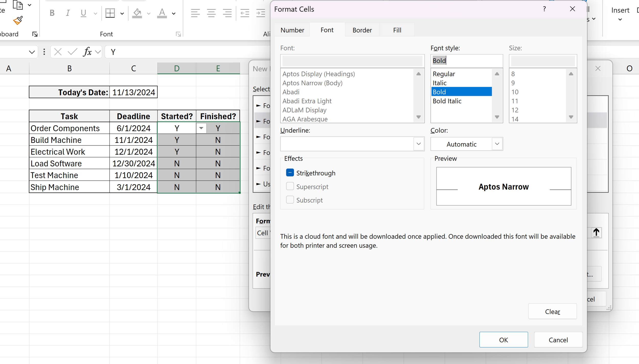This screenshot has height=364, width=639.
Task: Open the Insert Function (fx) icon
Action: coord(87,52)
